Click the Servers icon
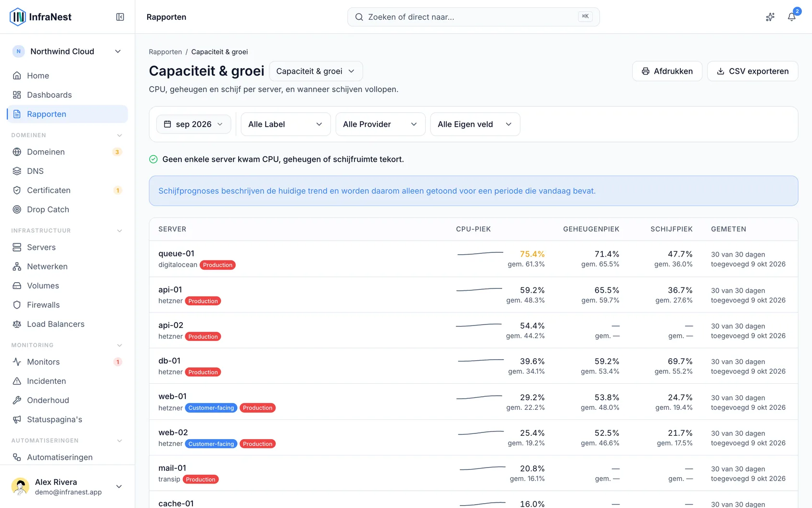Viewport: 812px width, 508px height. pyautogui.click(x=17, y=247)
